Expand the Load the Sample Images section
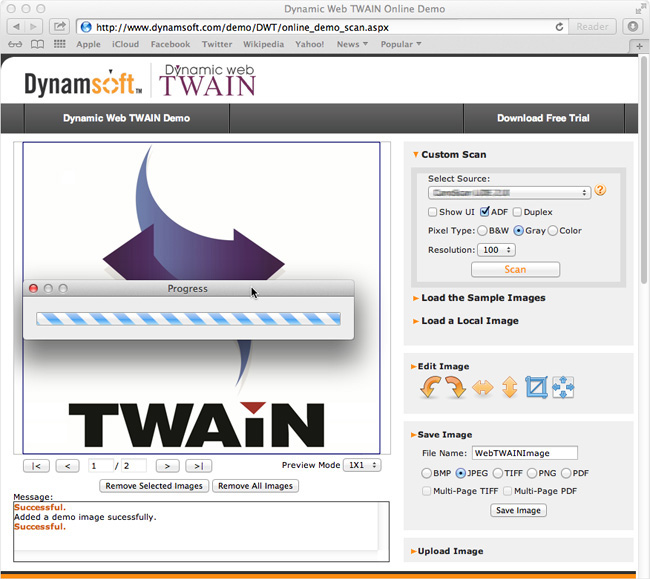Image resolution: width=650 pixels, height=579 pixels. click(x=483, y=298)
